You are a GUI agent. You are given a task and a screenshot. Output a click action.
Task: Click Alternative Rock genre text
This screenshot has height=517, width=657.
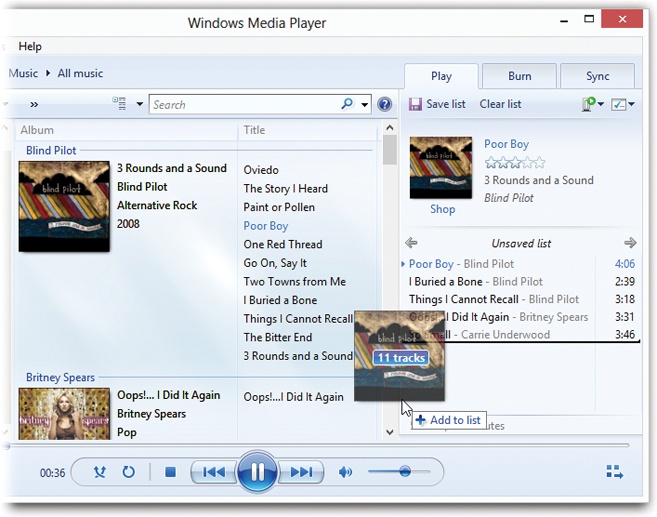click(x=157, y=205)
